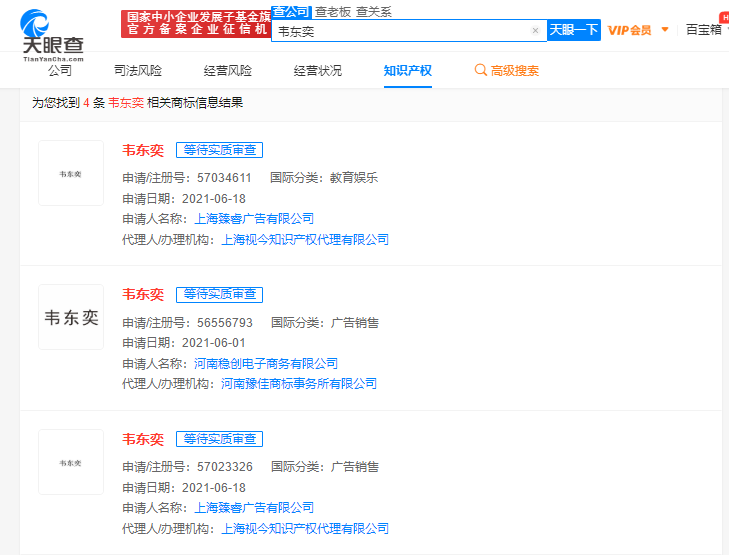Open 韦东奕 trademark title dated 2021-06-01

click(143, 294)
